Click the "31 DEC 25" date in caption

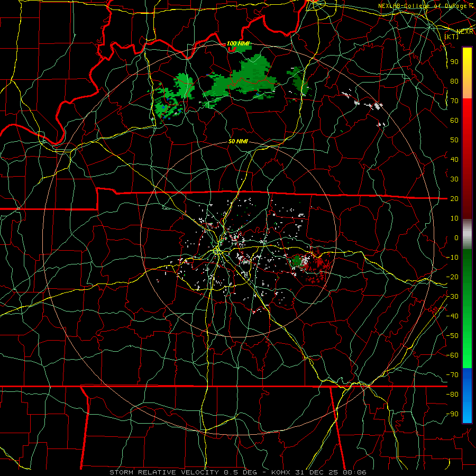(x=317, y=472)
